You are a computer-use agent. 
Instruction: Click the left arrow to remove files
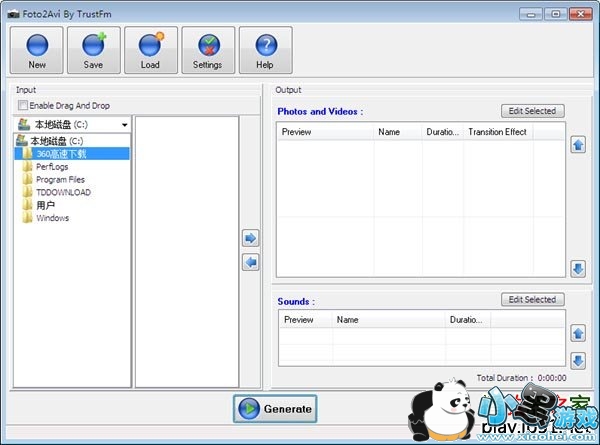251,262
